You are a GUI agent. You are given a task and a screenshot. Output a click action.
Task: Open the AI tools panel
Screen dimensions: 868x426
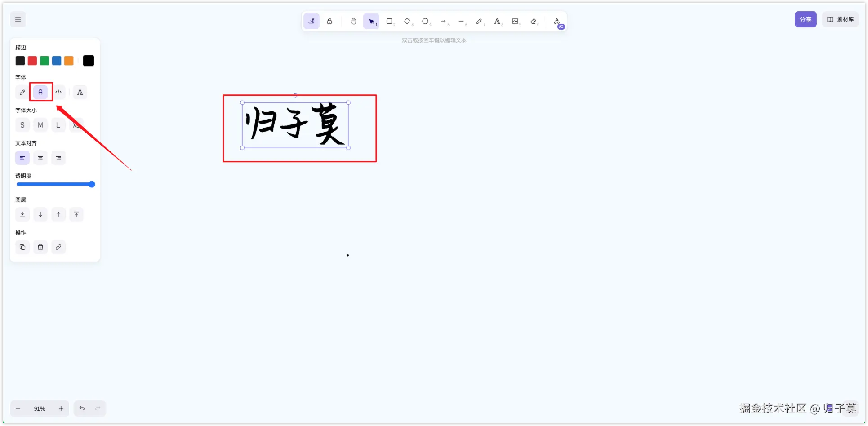[x=557, y=21]
